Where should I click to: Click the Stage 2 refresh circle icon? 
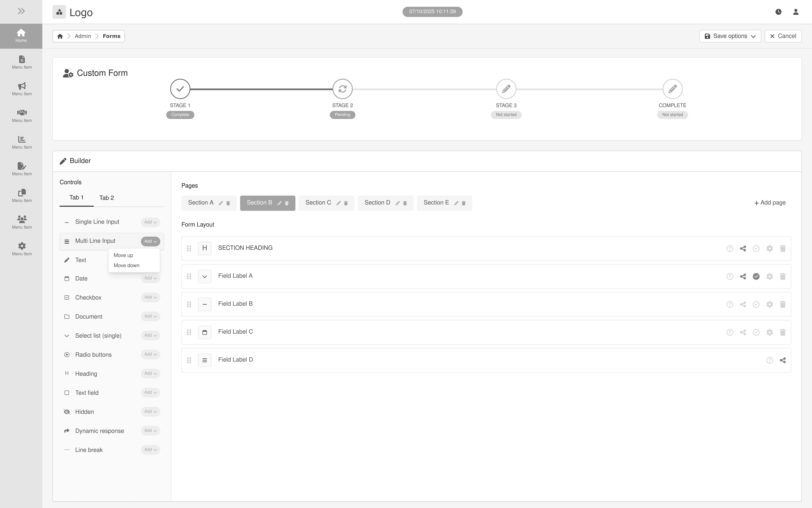click(x=342, y=89)
